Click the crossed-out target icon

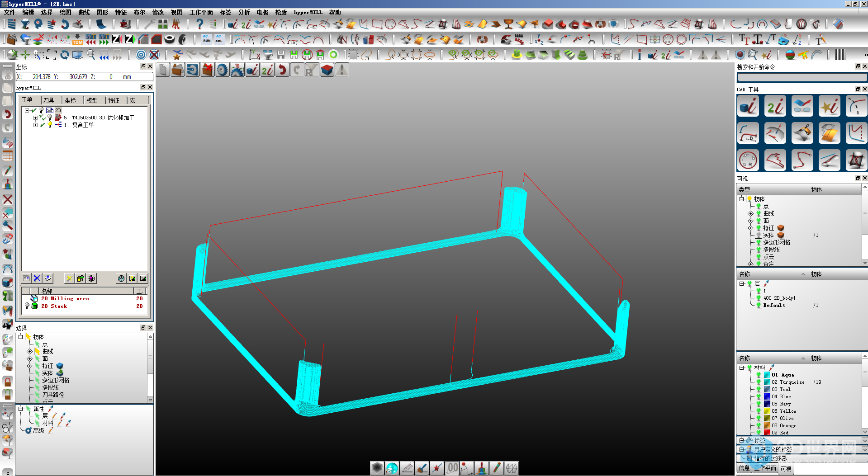(x=154, y=55)
